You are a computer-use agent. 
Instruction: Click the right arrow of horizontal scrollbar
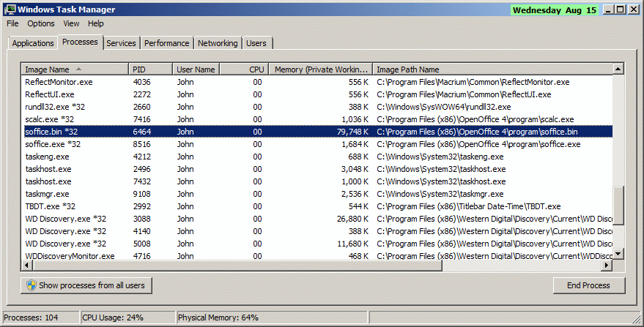(x=607, y=266)
